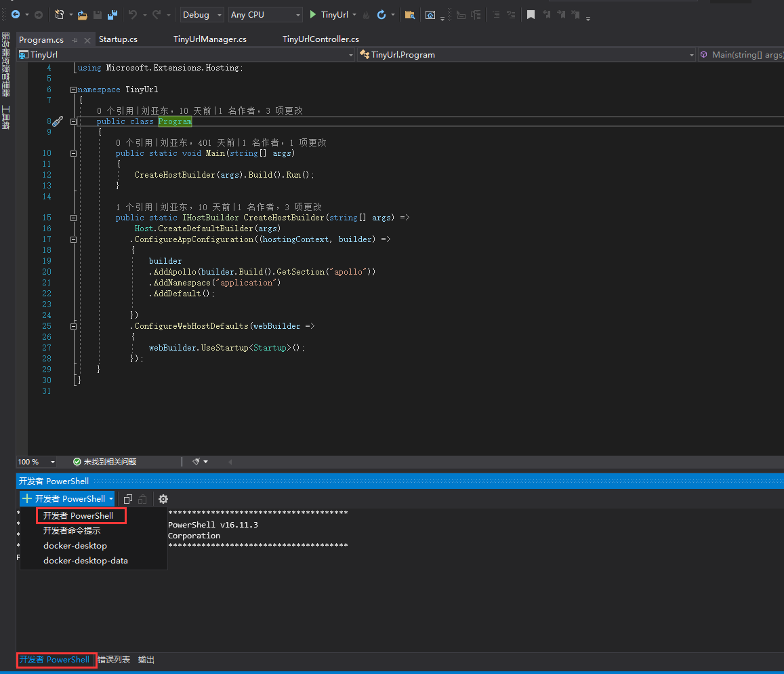Click the New Project toolbar icon
The height and width of the screenshot is (674, 784).
click(x=60, y=14)
